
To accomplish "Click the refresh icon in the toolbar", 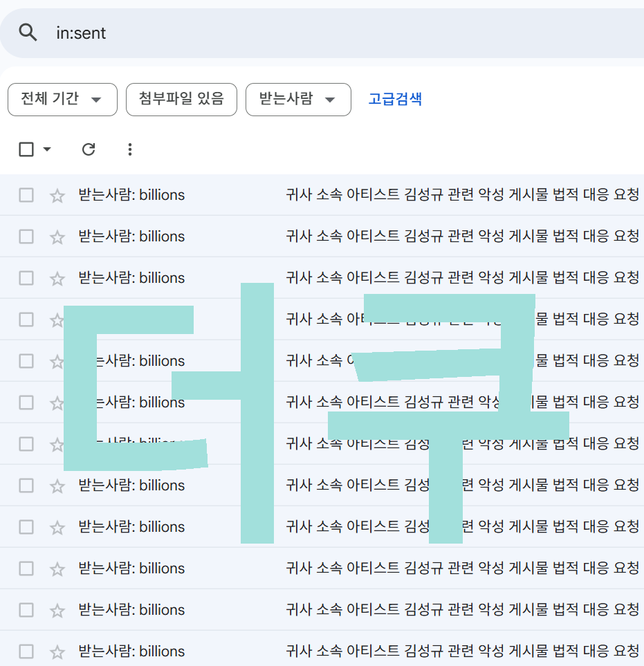I will pyautogui.click(x=89, y=149).
